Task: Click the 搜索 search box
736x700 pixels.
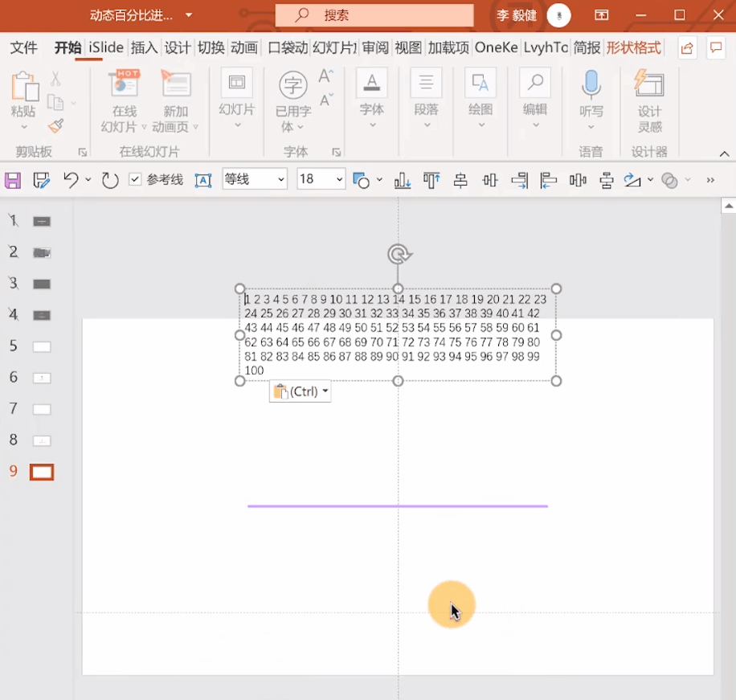Action: point(374,15)
